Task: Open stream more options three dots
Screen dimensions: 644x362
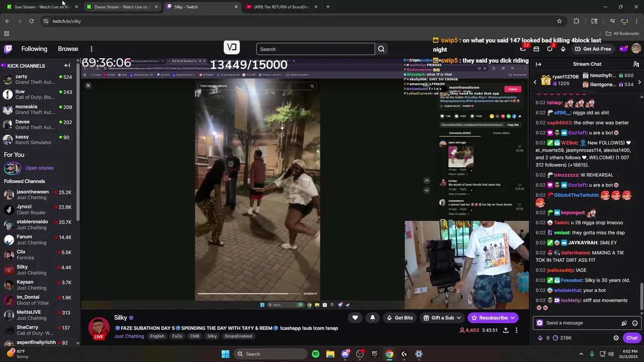Action: pos(516,330)
